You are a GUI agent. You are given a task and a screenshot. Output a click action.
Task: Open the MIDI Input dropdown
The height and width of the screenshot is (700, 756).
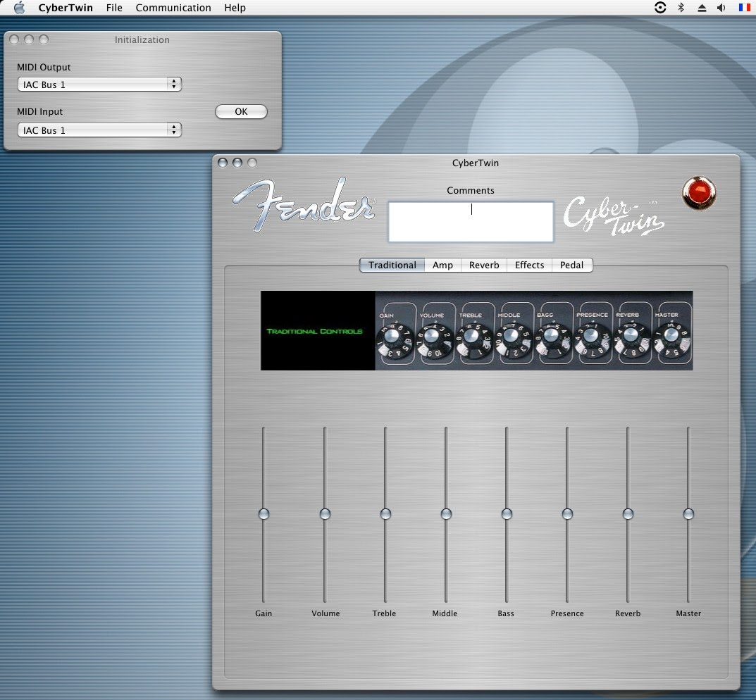coord(99,130)
